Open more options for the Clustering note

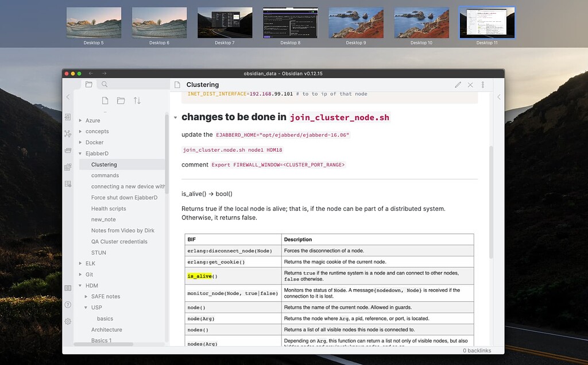pyautogui.click(x=483, y=84)
